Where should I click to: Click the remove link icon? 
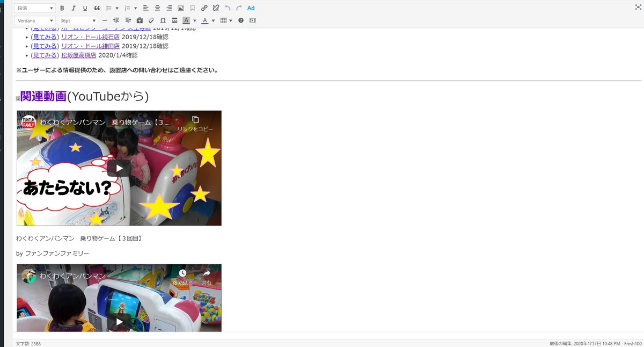tap(216, 8)
